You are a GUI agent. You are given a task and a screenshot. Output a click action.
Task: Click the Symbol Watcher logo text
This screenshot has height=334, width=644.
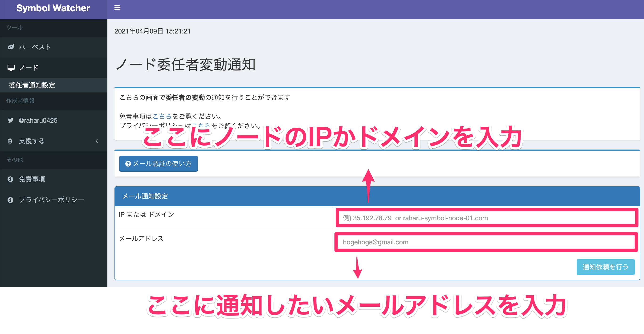[x=53, y=8]
